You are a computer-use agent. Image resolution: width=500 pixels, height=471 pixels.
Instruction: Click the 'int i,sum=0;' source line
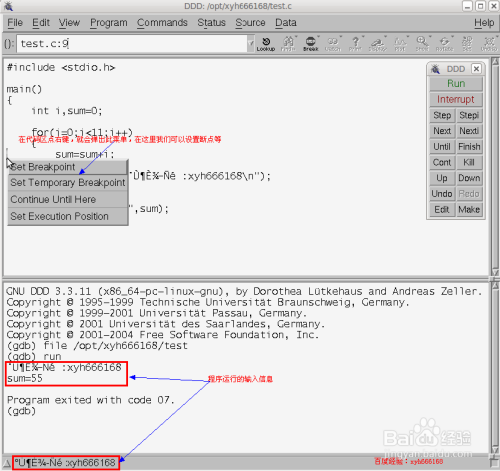tap(67, 111)
